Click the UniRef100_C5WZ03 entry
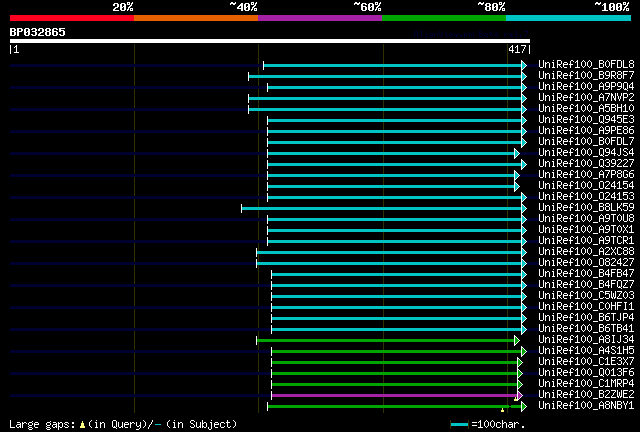Viewport: 640px width, 432px height. (x=586, y=296)
